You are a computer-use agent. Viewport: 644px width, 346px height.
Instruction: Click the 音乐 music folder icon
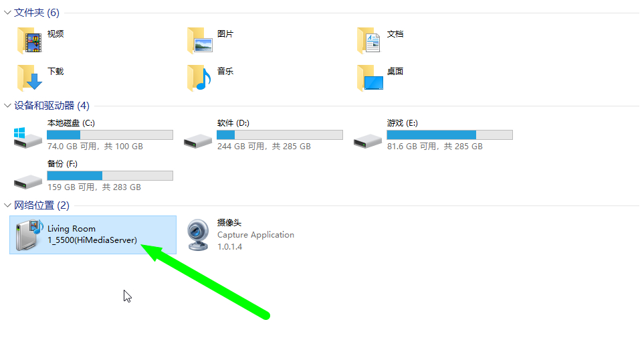click(199, 78)
